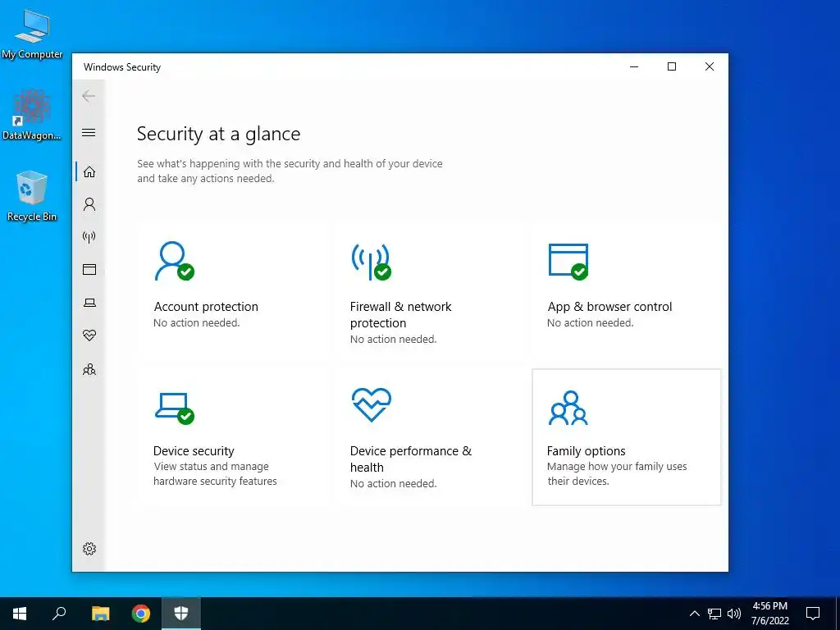Expand the hamburger navigation menu

[89, 132]
